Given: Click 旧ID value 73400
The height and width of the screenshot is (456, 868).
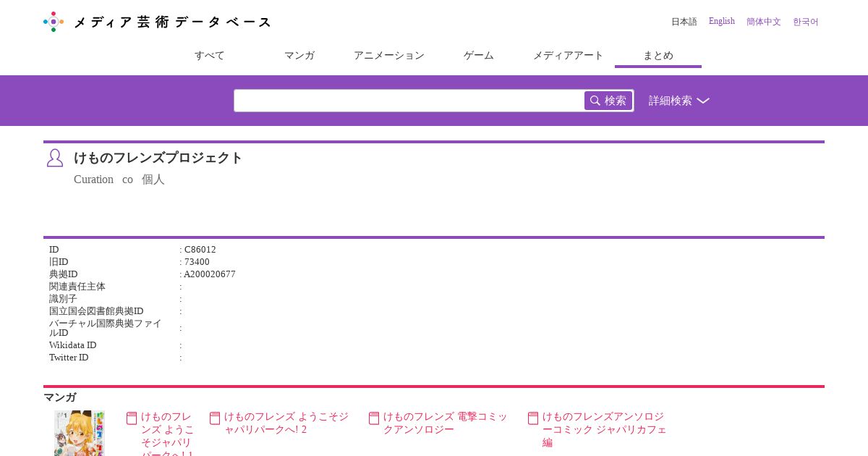Looking at the screenshot, I should coord(197,262).
